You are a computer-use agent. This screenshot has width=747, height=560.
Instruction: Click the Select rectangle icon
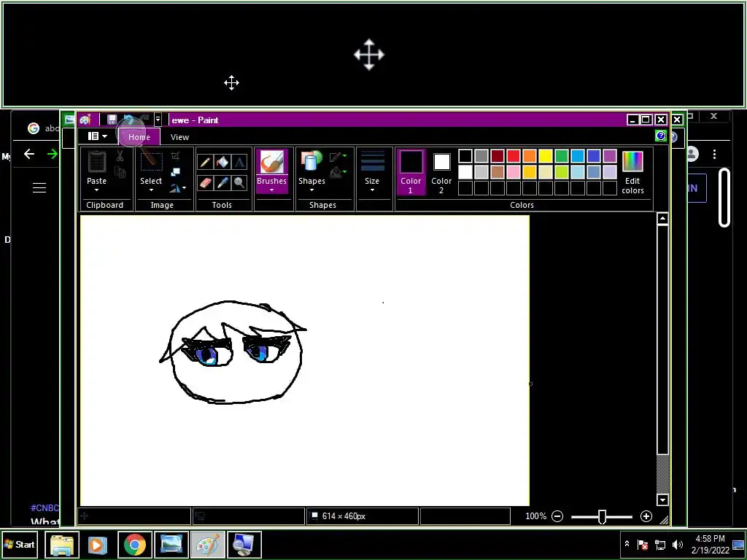click(151, 162)
